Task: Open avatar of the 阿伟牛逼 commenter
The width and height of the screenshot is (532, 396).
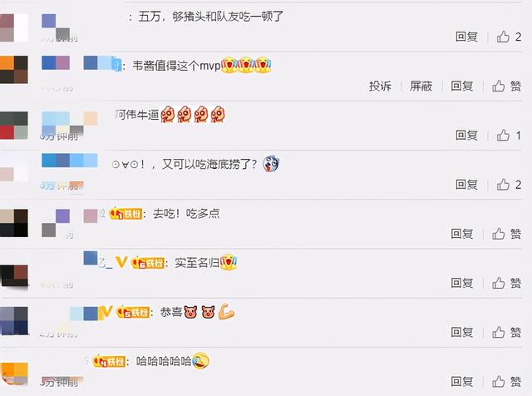Action: click(x=14, y=126)
